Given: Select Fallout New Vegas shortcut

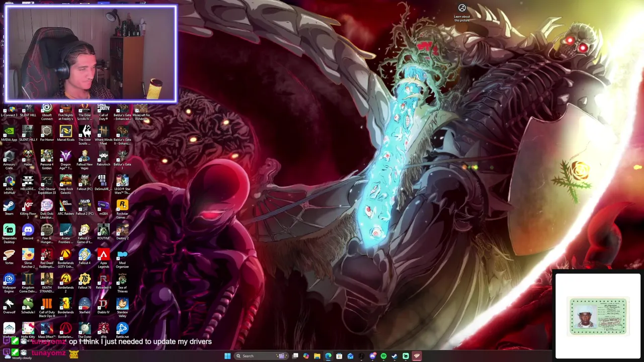Looking at the screenshot, I should (x=85, y=161).
